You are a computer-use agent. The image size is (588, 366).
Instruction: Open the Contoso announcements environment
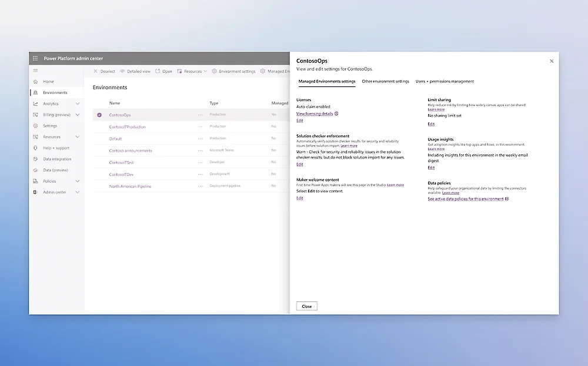(x=131, y=150)
